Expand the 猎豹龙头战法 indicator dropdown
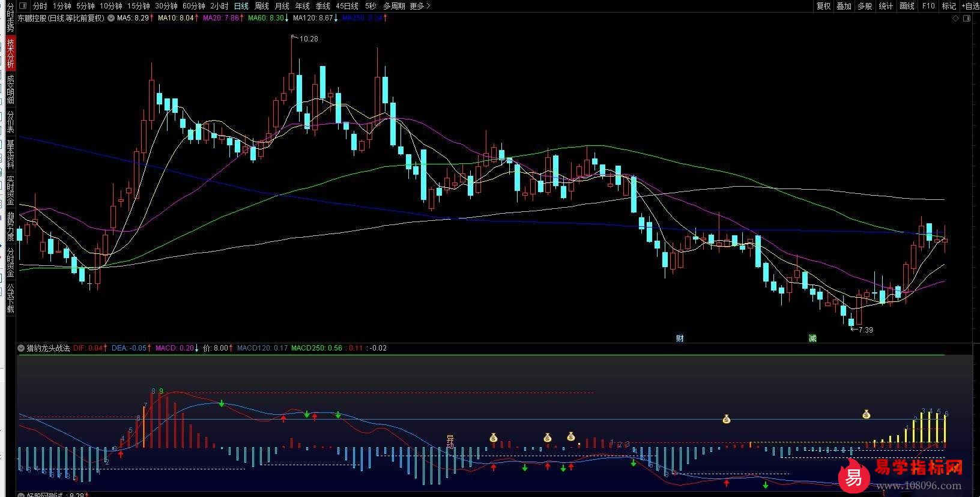The width and height of the screenshot is (980, 497). [22, 348]
